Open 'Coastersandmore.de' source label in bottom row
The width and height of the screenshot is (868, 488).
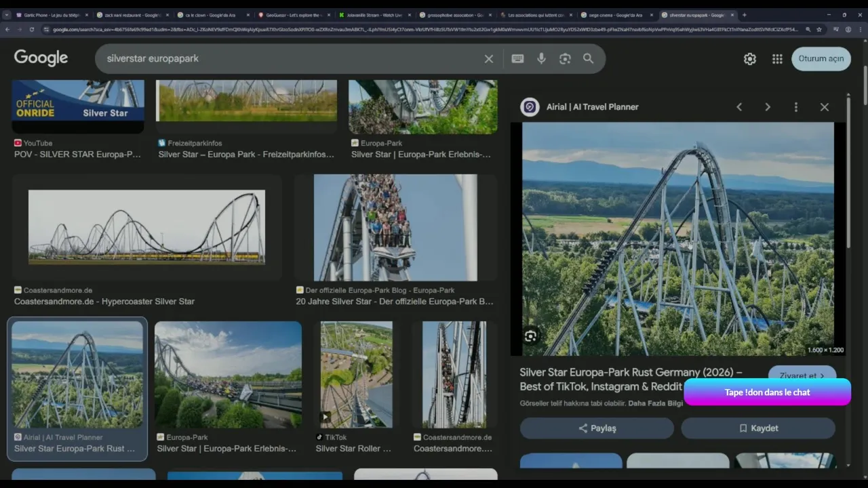coord(458,438)
